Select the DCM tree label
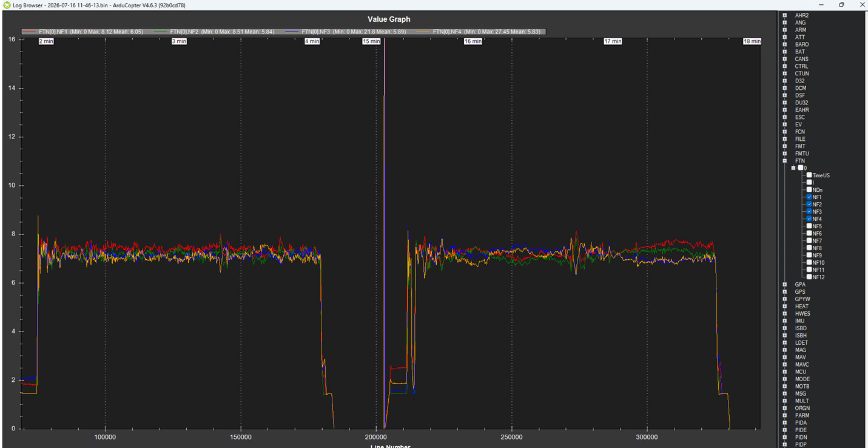The width and height of the screenshot is (868, 448). (801, 88)
